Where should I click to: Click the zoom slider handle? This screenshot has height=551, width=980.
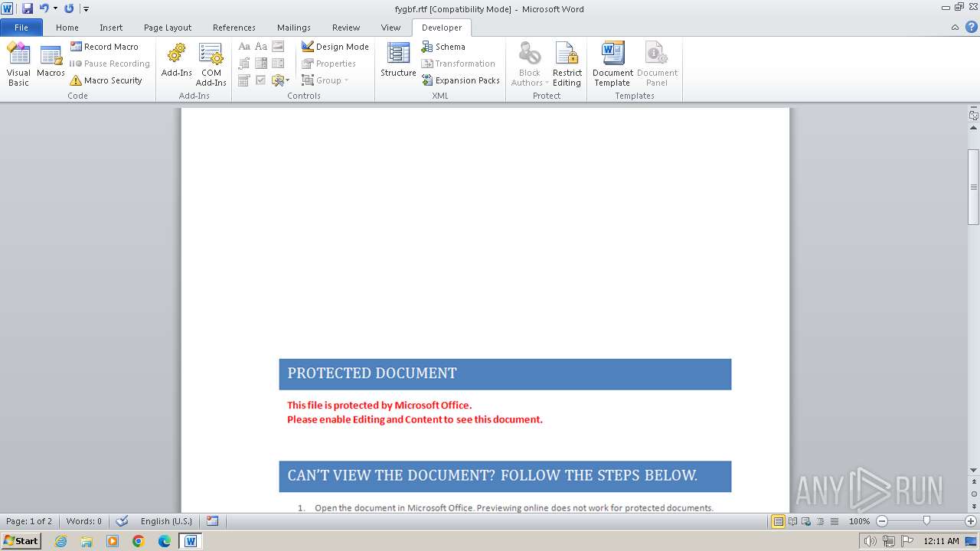[926, 521]
